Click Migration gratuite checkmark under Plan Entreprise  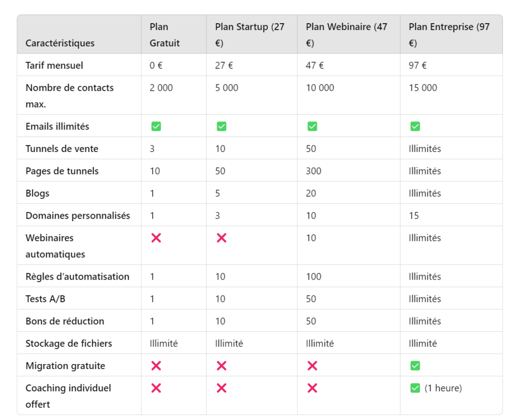[415, 365]
